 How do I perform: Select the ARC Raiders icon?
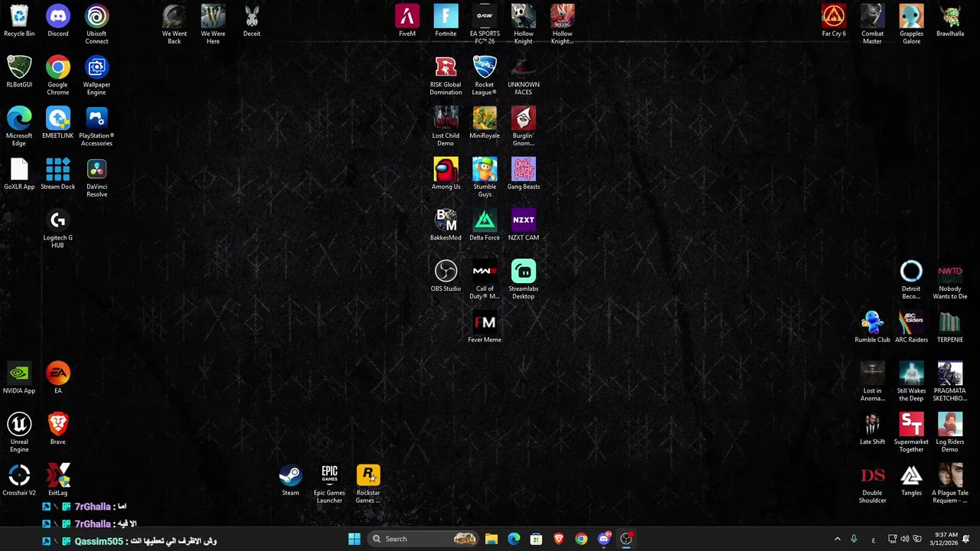911,328
